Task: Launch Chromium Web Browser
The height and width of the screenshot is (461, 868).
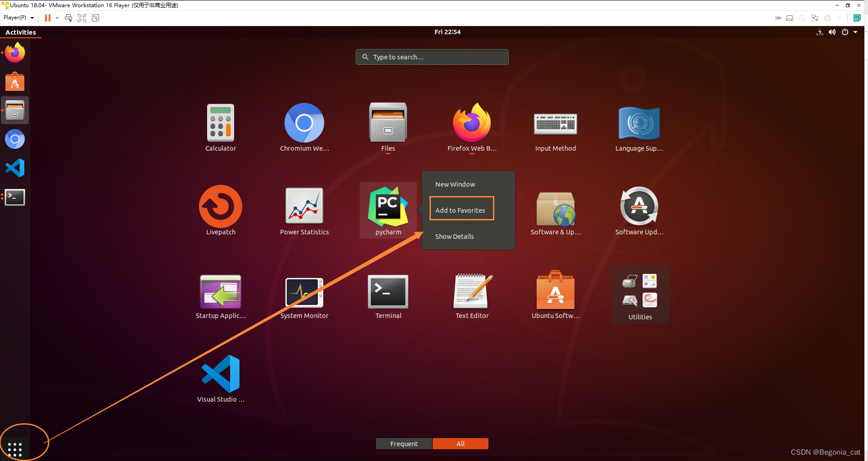Action: (304, 122)
